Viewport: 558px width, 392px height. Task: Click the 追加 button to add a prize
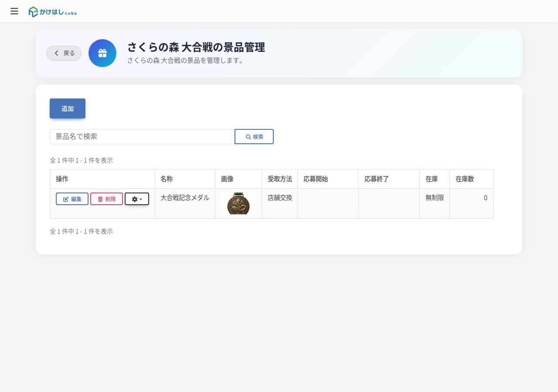[68, 108]
